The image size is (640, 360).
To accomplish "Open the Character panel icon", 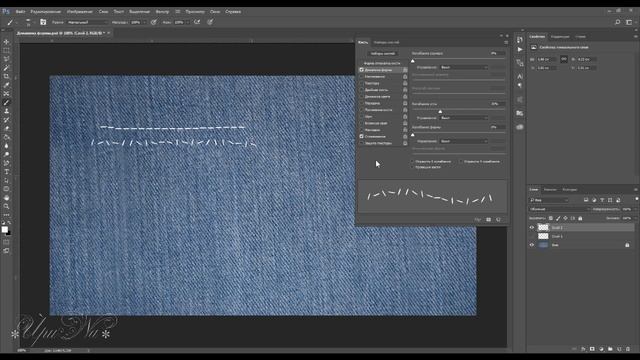I will 520,76.
